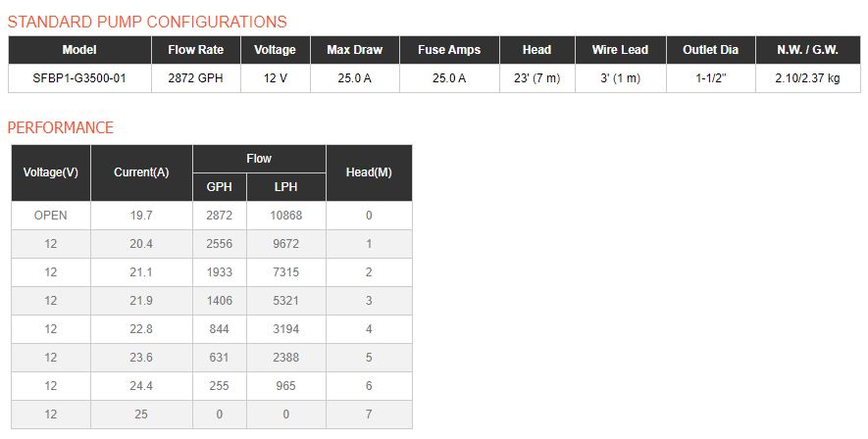Screen dimensions: 868x439
Task: Click the STANDARD PUMP CONFIGURATIONS heading
Action: point(147,22)
